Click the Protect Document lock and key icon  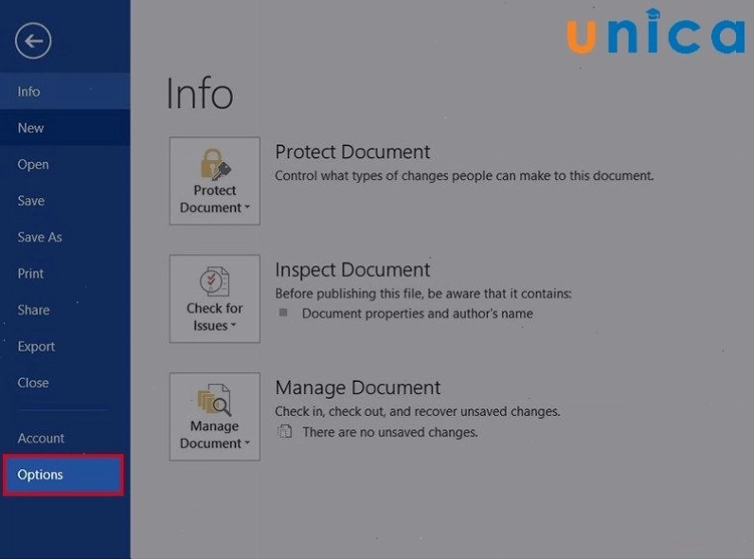[215, 164]
